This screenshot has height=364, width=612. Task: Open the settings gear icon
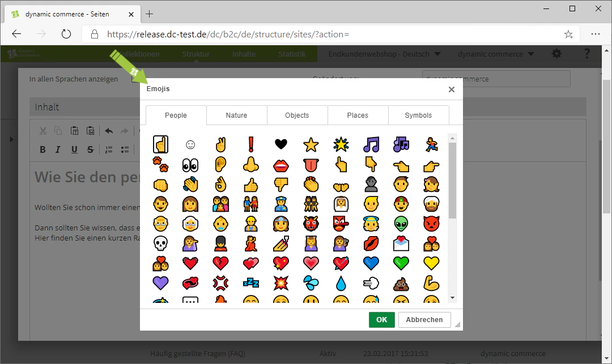tap(556, 54)
